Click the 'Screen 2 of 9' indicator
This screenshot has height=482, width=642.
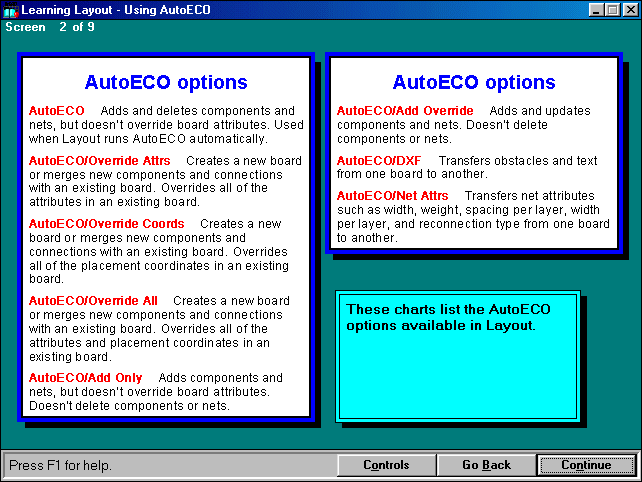point(50,27)
